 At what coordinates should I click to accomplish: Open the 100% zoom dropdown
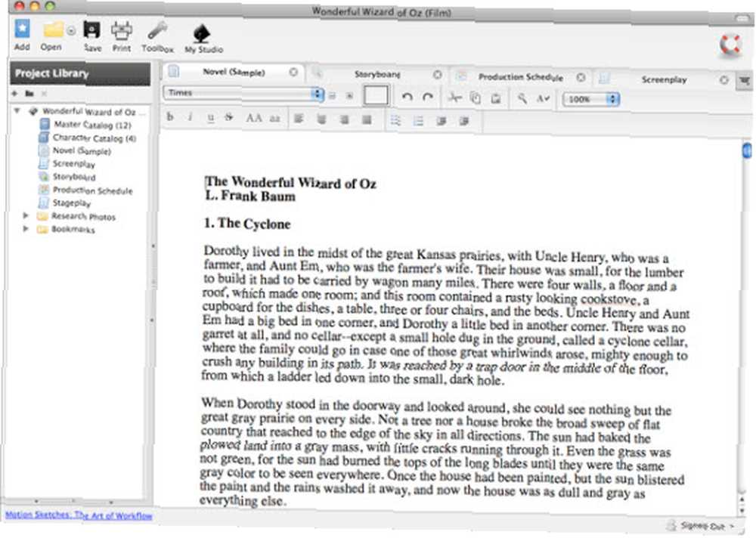click(591, 99)
